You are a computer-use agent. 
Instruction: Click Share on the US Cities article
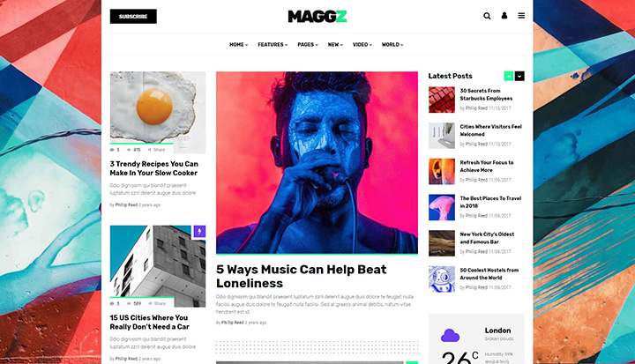click(157, 303)
